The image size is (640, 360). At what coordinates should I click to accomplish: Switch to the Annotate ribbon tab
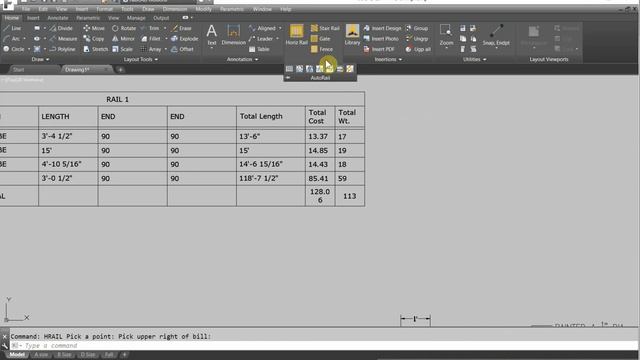[58, 18]
